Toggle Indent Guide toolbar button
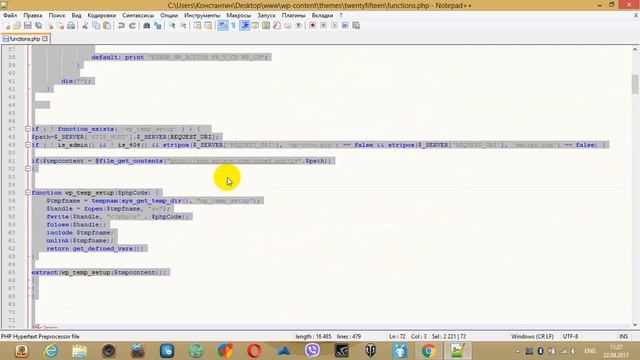640x360 pixels. 245,26
